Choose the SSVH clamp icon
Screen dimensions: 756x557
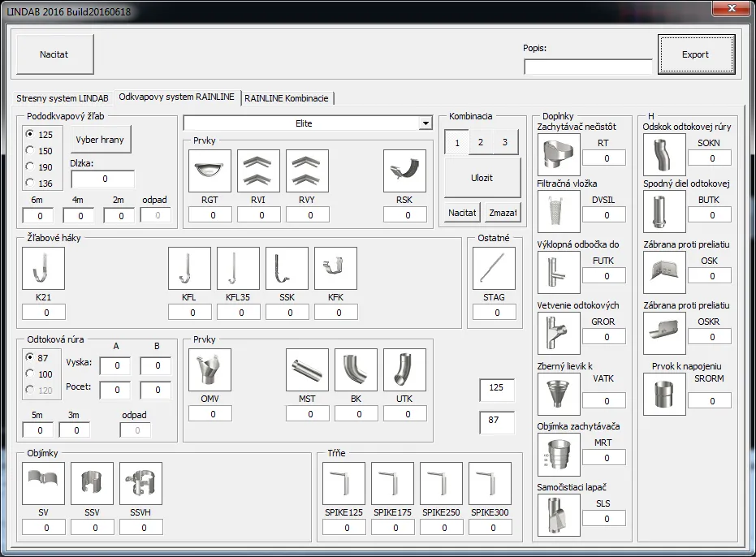140,483
